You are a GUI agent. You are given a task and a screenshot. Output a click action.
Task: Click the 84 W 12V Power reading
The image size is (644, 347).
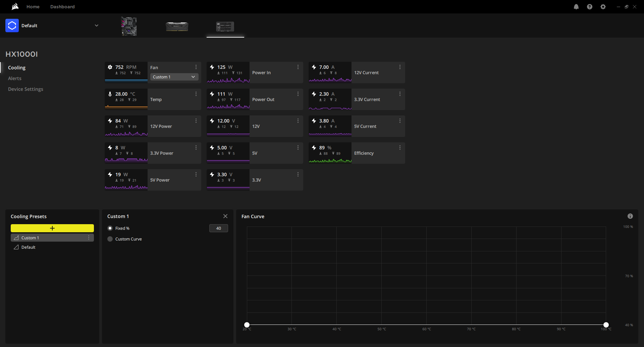(121, 121)
